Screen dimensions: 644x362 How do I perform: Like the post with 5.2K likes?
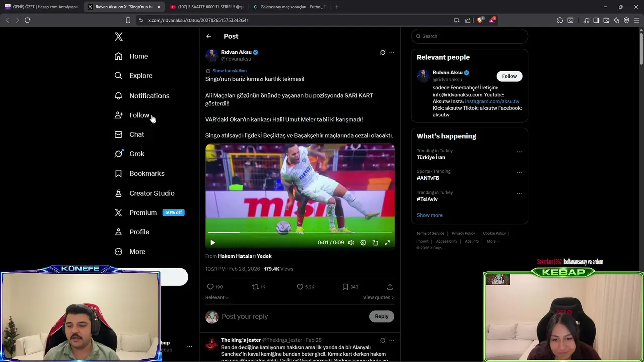tap(306, 287)
